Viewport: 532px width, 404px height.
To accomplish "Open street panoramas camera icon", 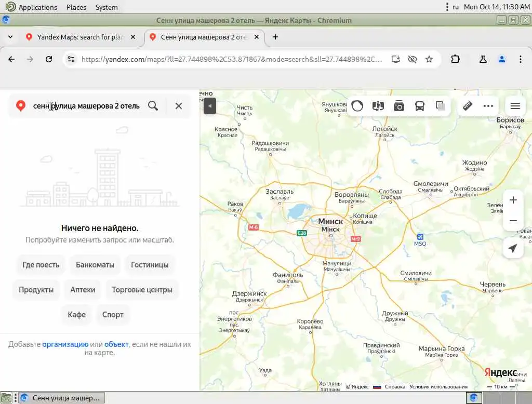I will coord(398,106).
